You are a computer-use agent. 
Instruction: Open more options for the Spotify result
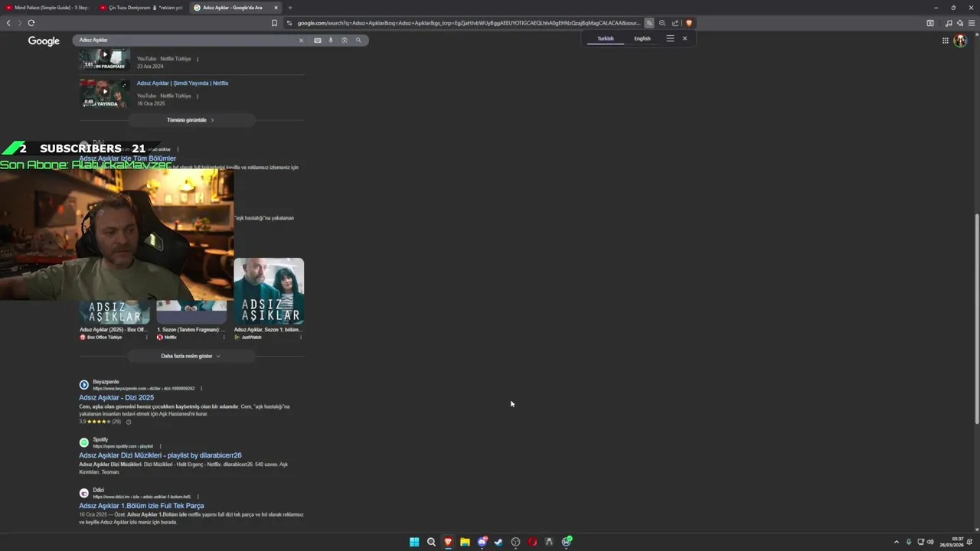coord(160,446)
